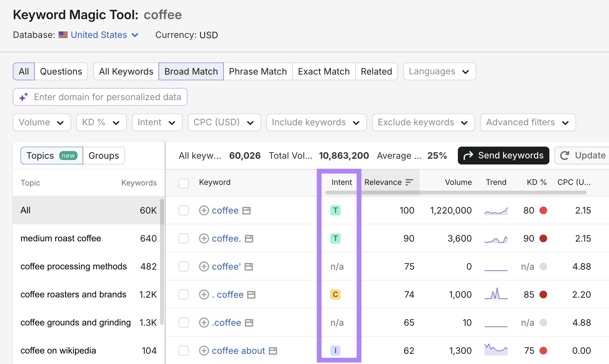Click the commercial intent badge for '. coffee'

click(x=335, y=295)
